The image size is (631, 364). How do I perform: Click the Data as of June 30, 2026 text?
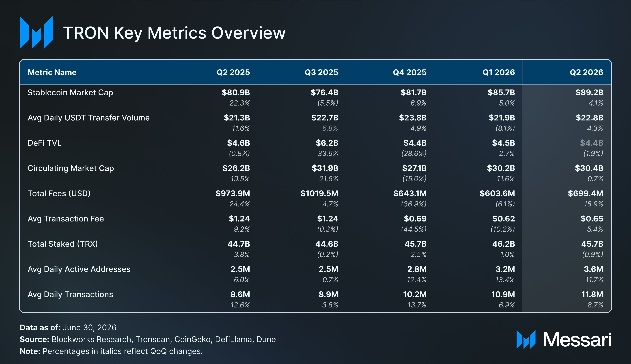point(68,327)
